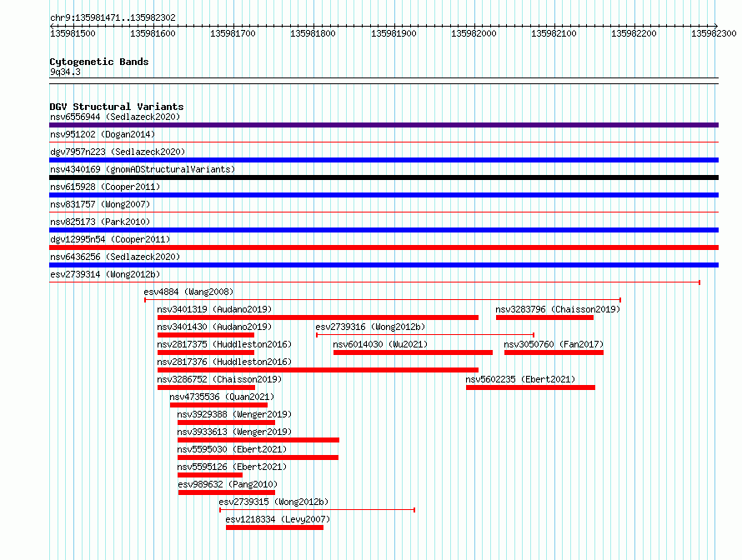Open nsv5595126 (Ebert2021) label
This screenshot has height=560, width=742.
232,467
